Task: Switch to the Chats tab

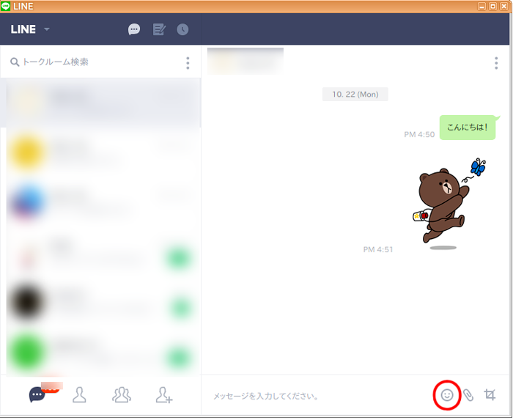Action: 37,394
